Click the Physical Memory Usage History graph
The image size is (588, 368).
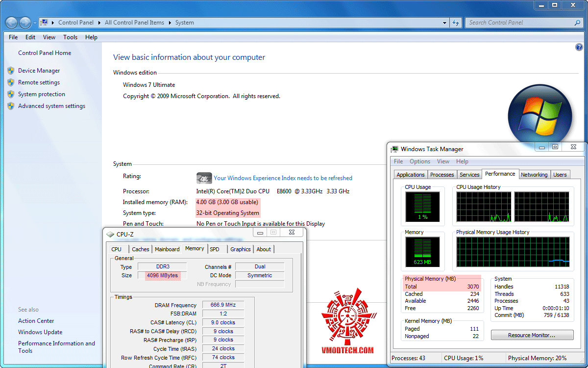pos(513,252)
